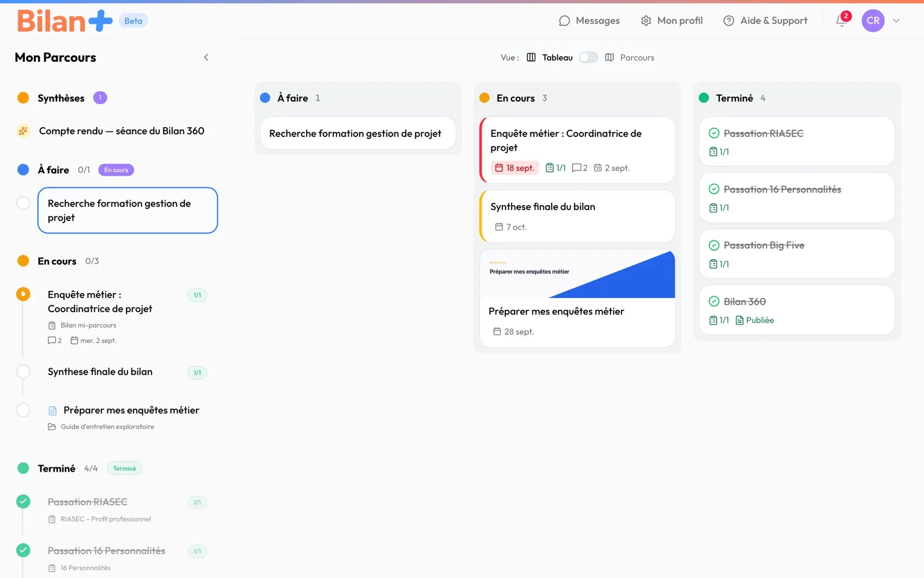Click the Mon profil gear icon
The image size is (924, 578).
[x=646, y=21]
